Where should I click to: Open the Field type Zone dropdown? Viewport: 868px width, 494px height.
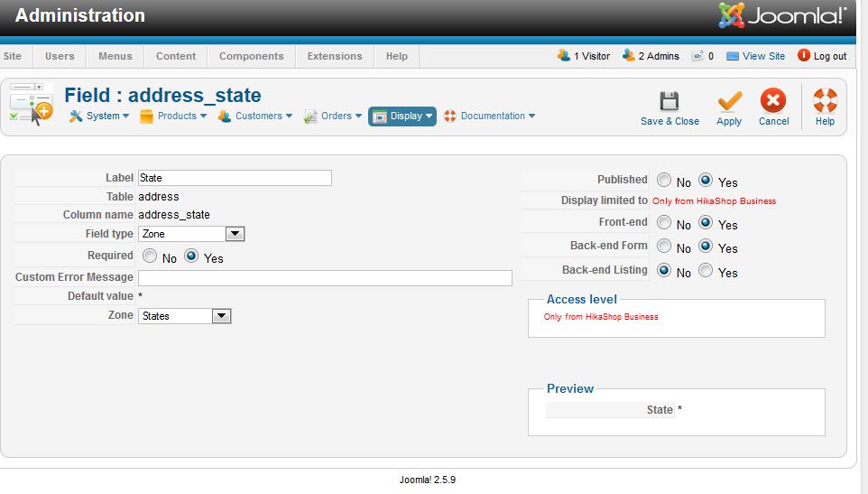coord(191,234)
